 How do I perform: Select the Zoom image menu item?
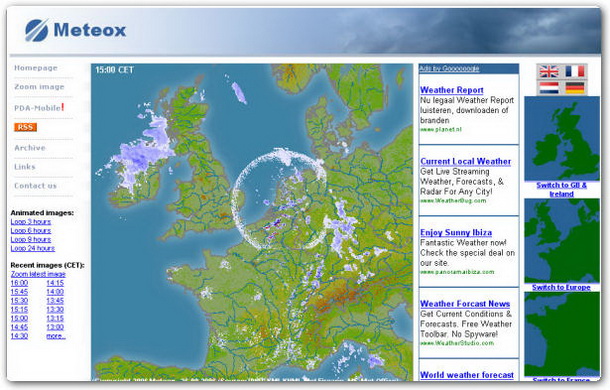pyautogui.click(x=39, y=87)
